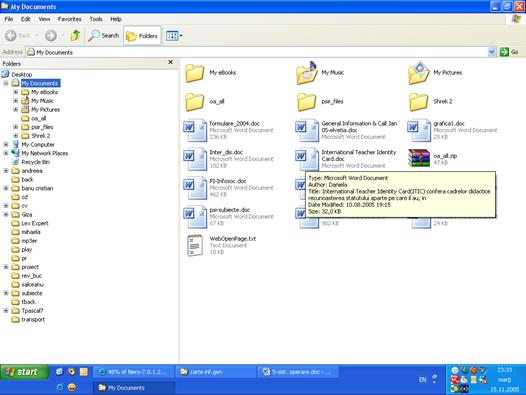Open the Help menu
This screenshot has width=526, height=395.
click(x=116, y=19)
